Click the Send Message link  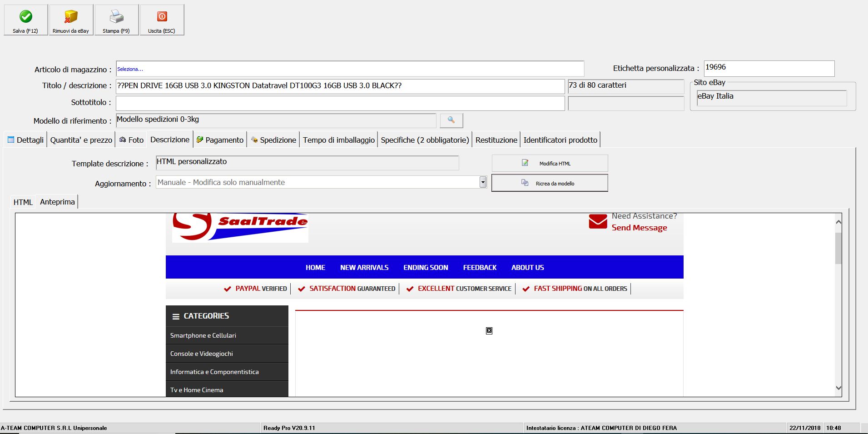639,228
